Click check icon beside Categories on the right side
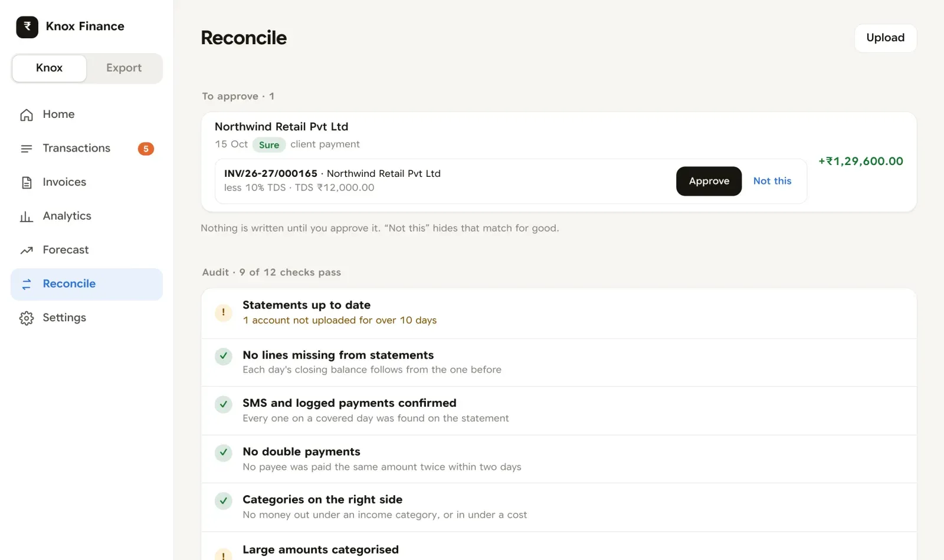 223,501
